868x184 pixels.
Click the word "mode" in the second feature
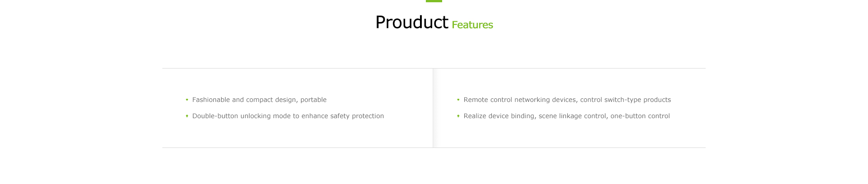click(x=282, y=116)
